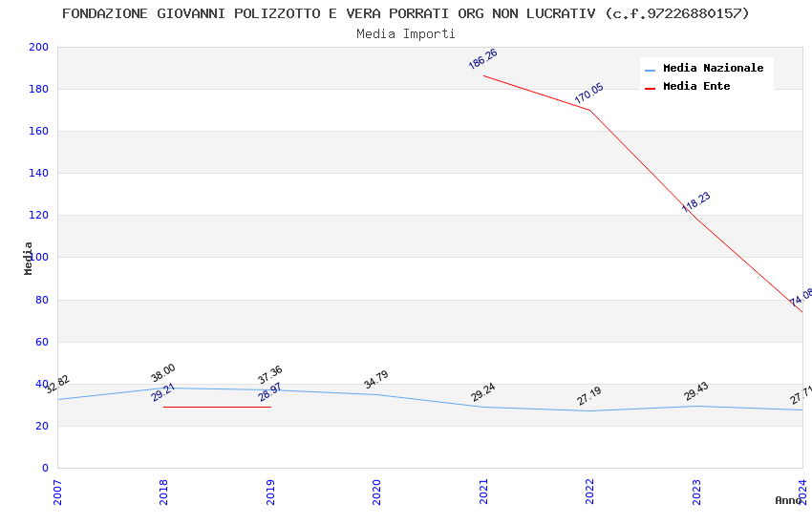812x525 pixels.
Task: Click the 170.05 data label
Action: point(588,94)
